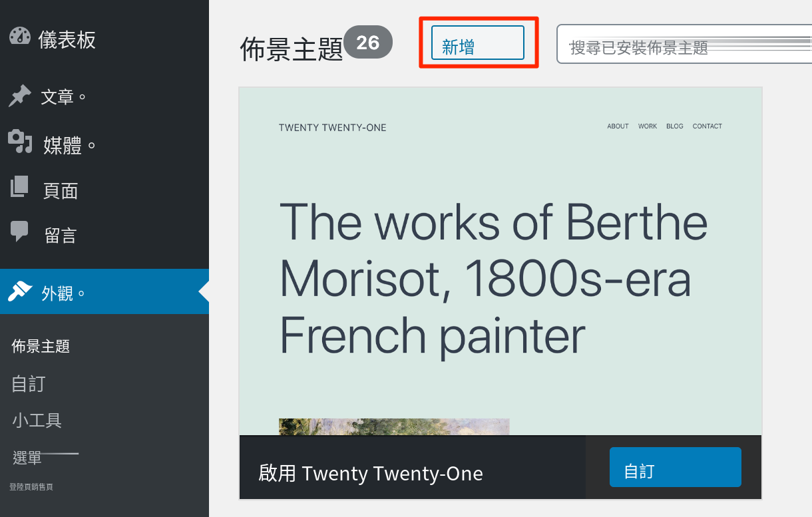
Task: Click the Comments speech bubble icon
Action: tap(20, 231)
